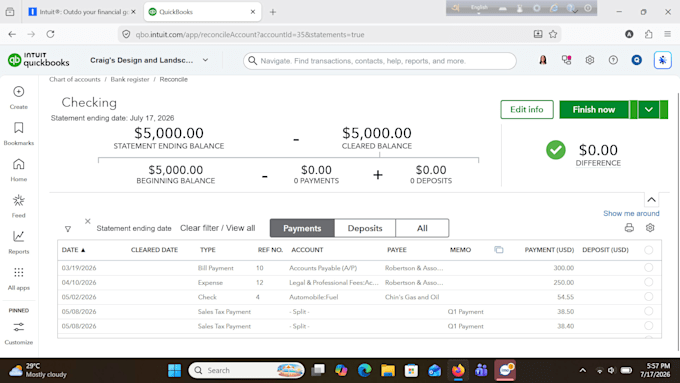Open Firefox application menu

[667, 34]
